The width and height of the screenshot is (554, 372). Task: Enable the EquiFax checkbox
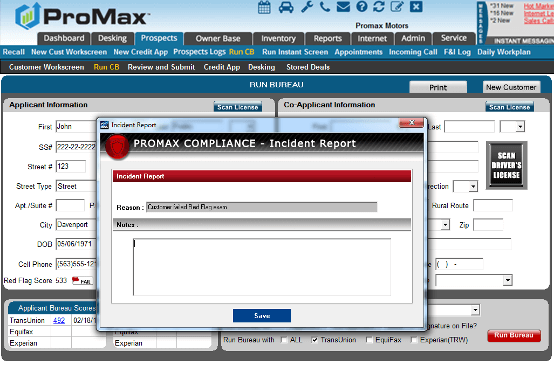click(369, 340)
